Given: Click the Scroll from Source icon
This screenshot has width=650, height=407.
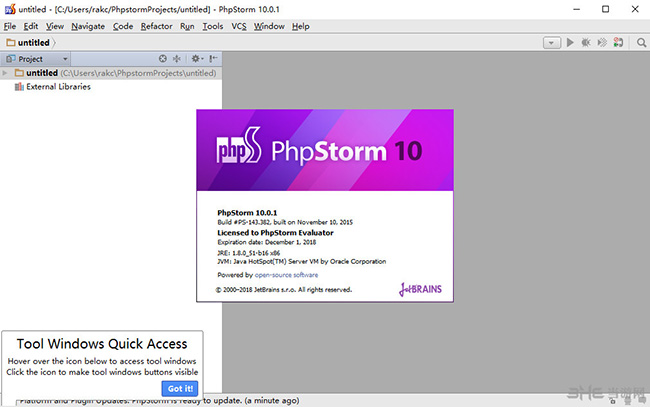Looking at the screenshot, I should point(162,59).
